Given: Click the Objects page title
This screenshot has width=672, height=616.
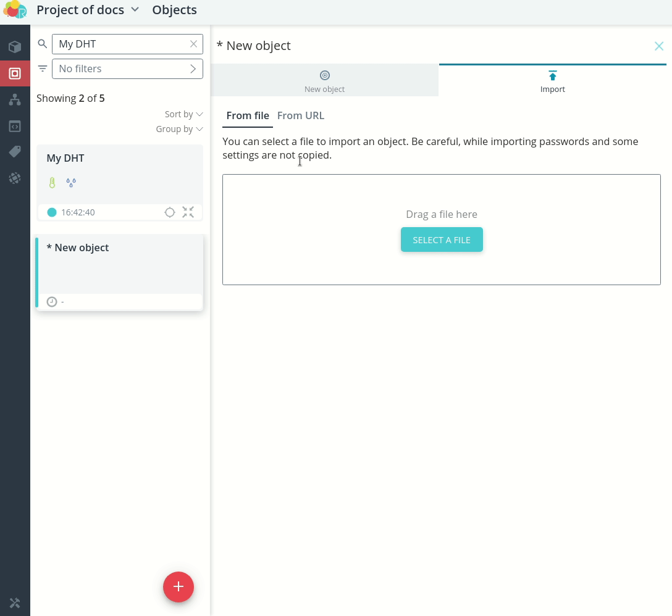Looking at the screenshot, I should [x=174, y=10].
